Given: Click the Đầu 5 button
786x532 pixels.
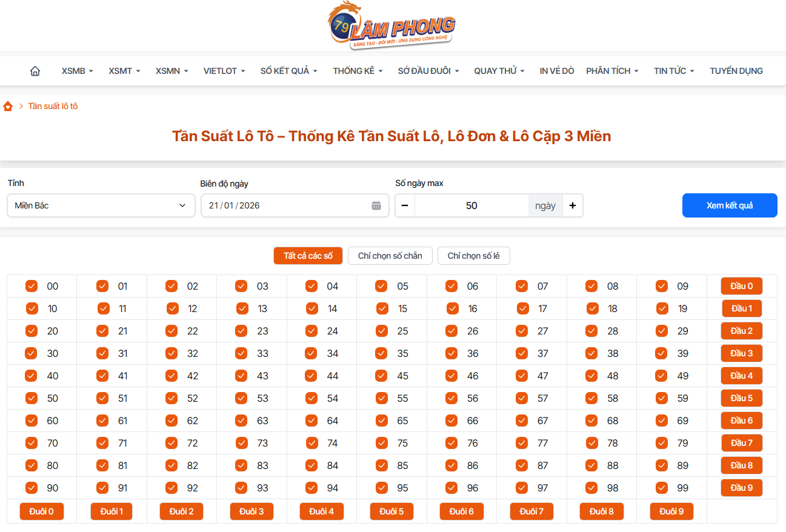Looking at the screenshot, I should coord(741,398).
